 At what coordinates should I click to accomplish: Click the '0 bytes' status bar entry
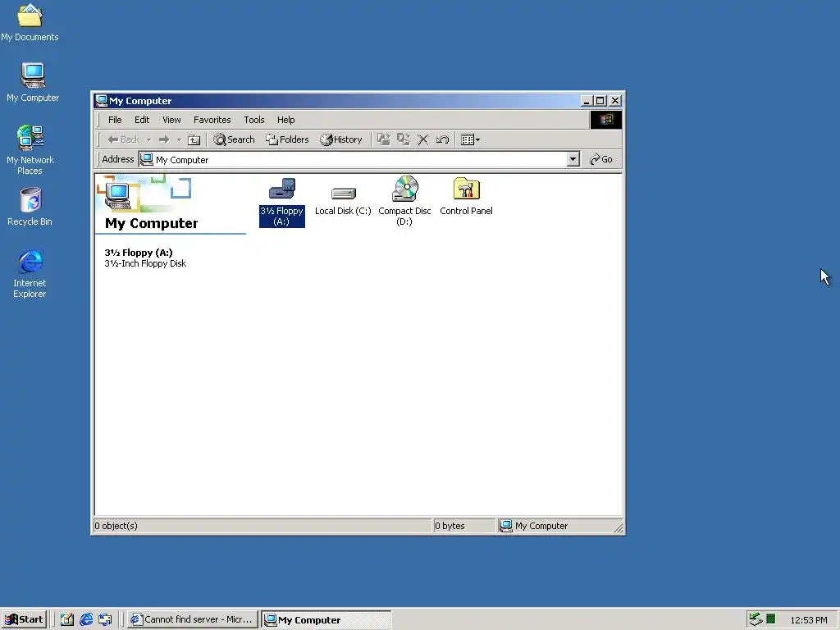pyautogui.click(x=450, y=526)
